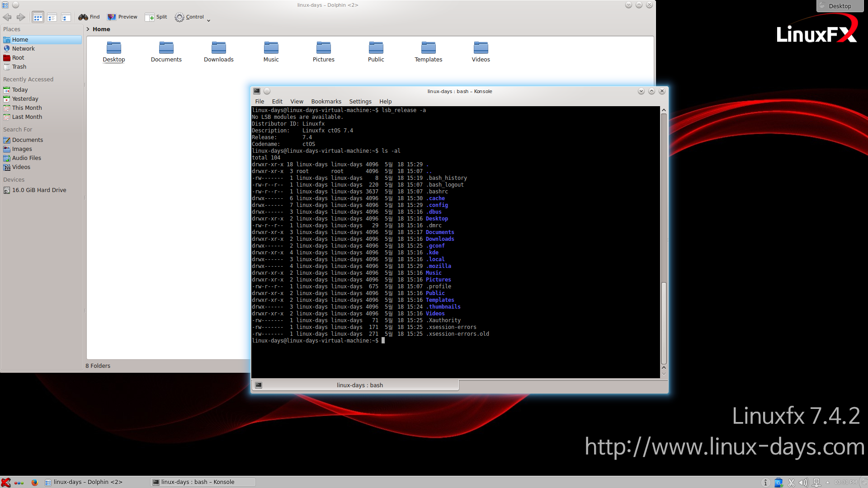The width and height of the screenshot is (868, 488).
Task: Open Konsole Bookmarks menu
Action: coord(326,102)
